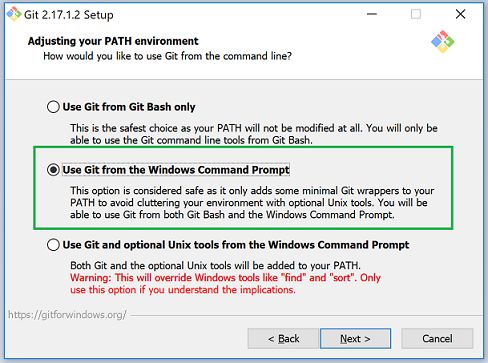Image resolution: width=488 pixels, height=363 pixels.
Task: Minimize the Git Setup window
Action: tap(372, 14)
